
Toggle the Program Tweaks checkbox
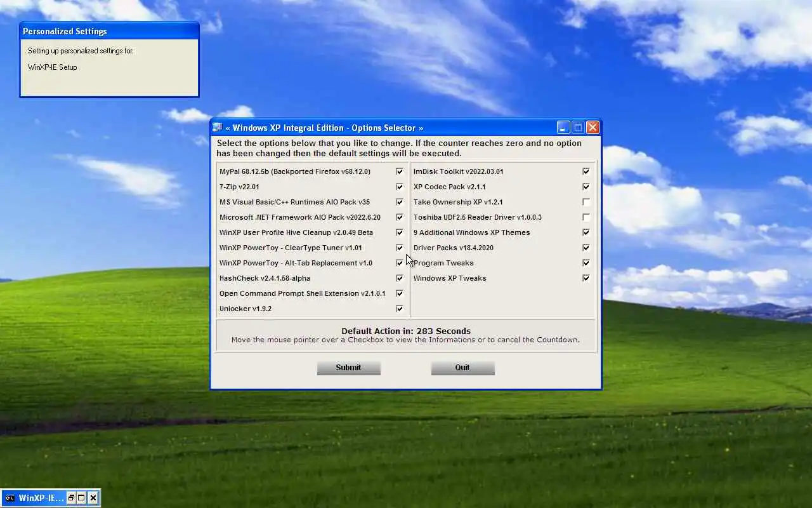pos(586,263)
